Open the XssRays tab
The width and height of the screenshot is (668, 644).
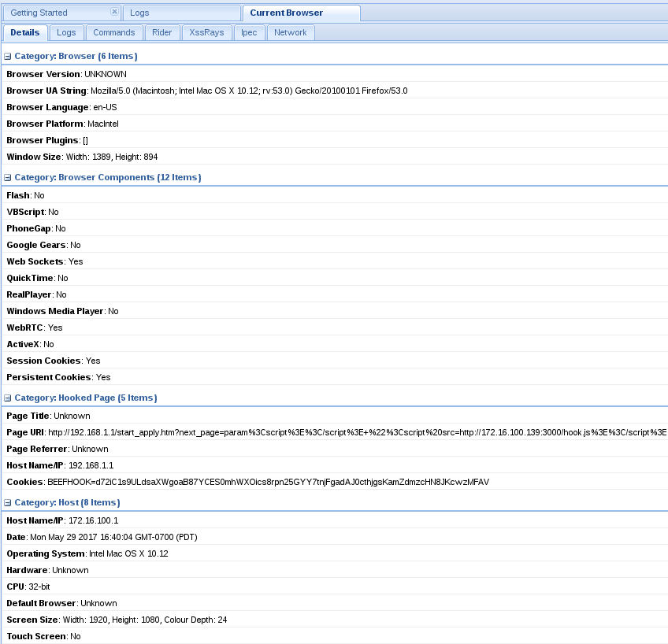click(206, 32)
